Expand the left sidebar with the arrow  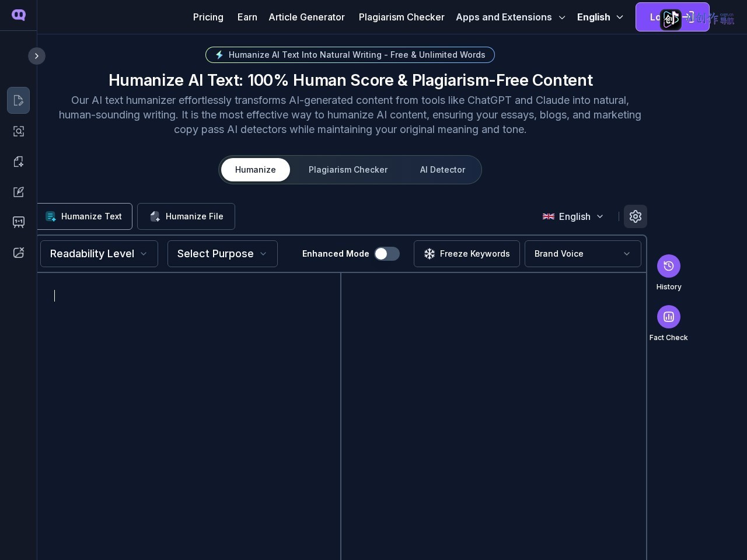pyautogui.click(x=37, y=56)
